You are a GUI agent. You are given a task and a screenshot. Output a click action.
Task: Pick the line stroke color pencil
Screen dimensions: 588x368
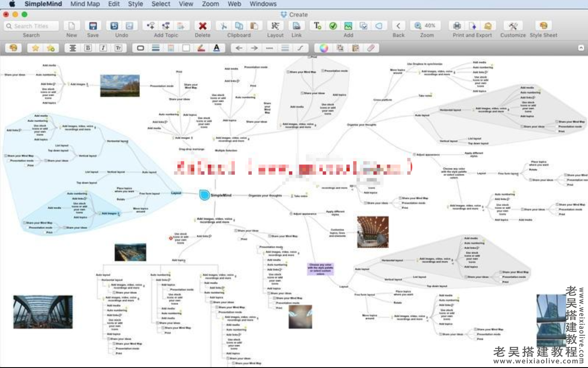coord(201,48)
